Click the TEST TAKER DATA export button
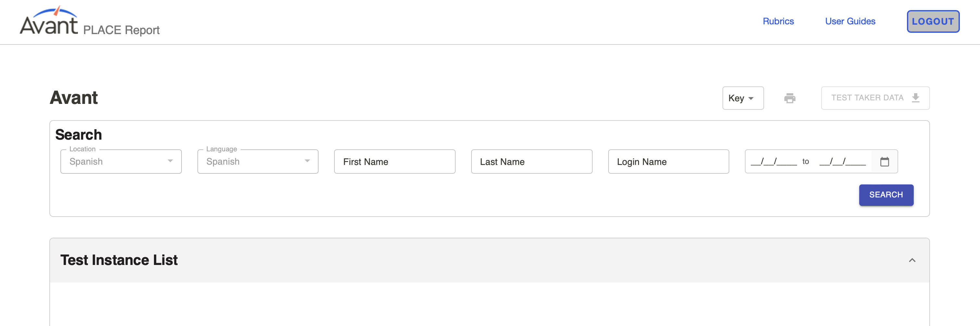 pyautogui.click(x=875, y=98)
